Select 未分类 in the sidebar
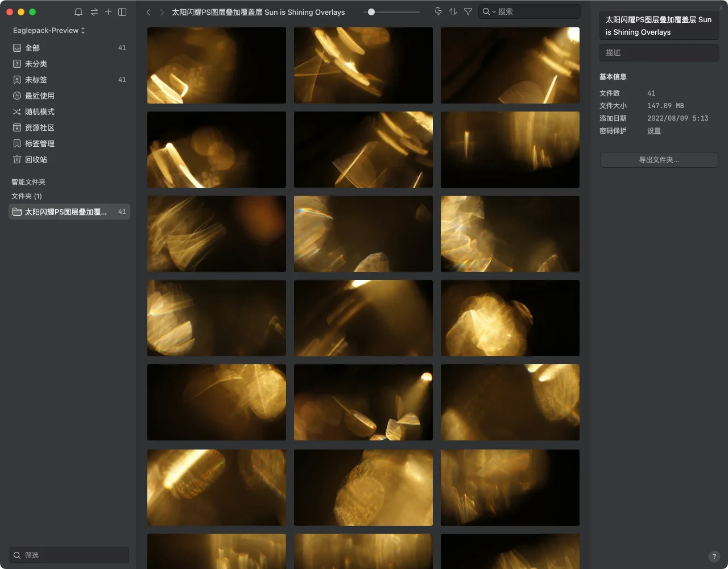 point(69,64)
